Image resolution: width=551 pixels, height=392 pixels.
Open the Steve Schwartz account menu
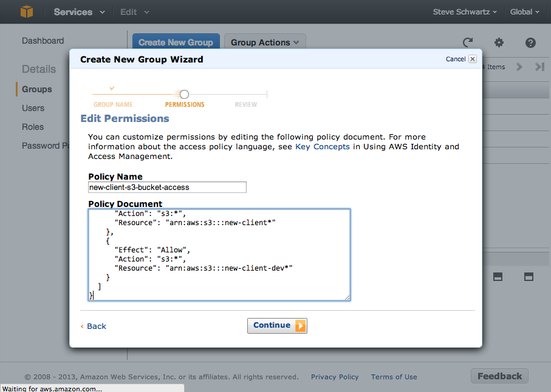pos(465,12)
